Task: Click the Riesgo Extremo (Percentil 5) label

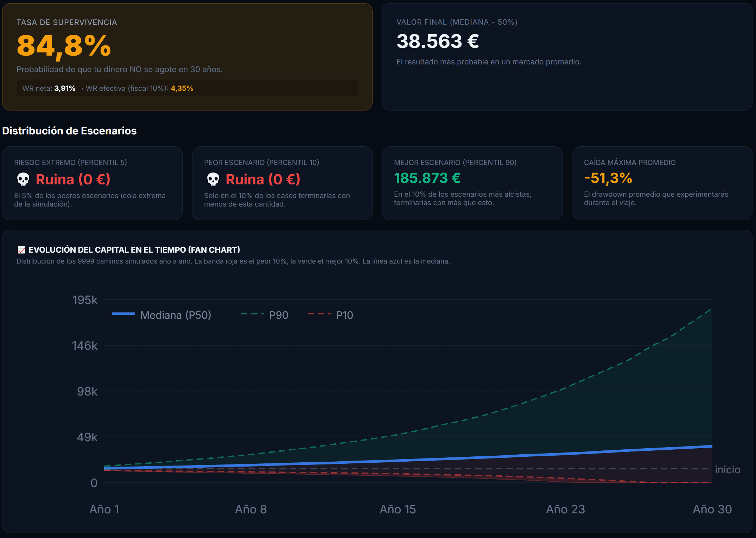Action: click(70, 163)
